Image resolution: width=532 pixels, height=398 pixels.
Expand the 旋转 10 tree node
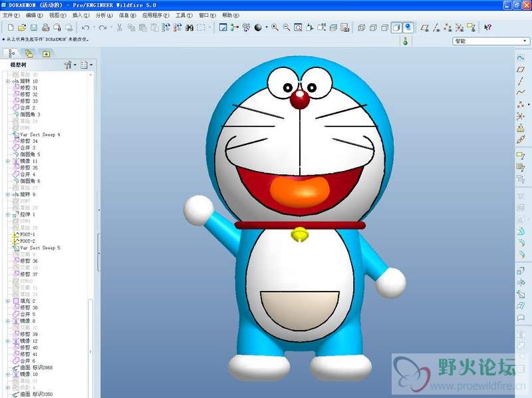click(x=7, y=81)
